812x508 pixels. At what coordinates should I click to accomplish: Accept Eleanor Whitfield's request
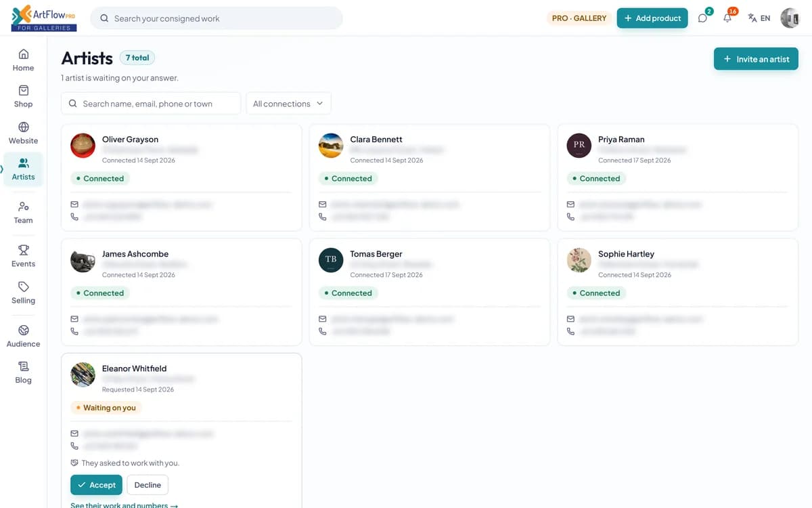(x=96, y=485)
